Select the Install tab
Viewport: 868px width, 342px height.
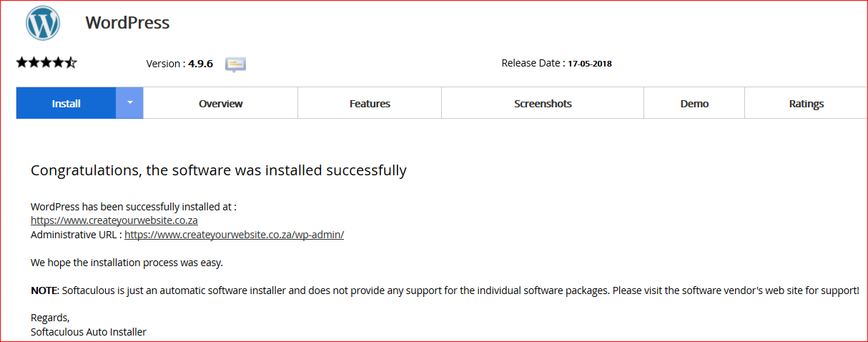point(66,104)
